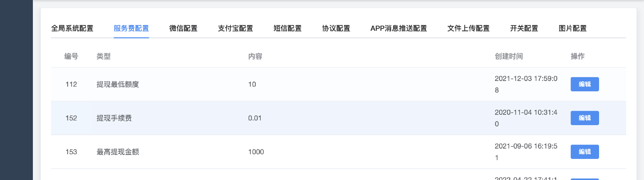Select the 服务费配置 tab
The height and width of the screenshot is (180, 644).
[131, 28]
